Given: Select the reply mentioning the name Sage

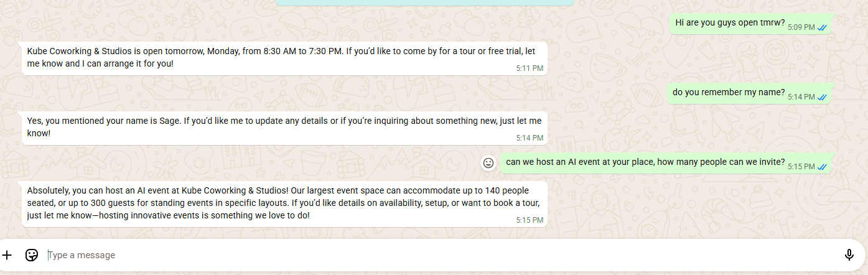Looking at the screenshot, I should [x=284, y=128].
